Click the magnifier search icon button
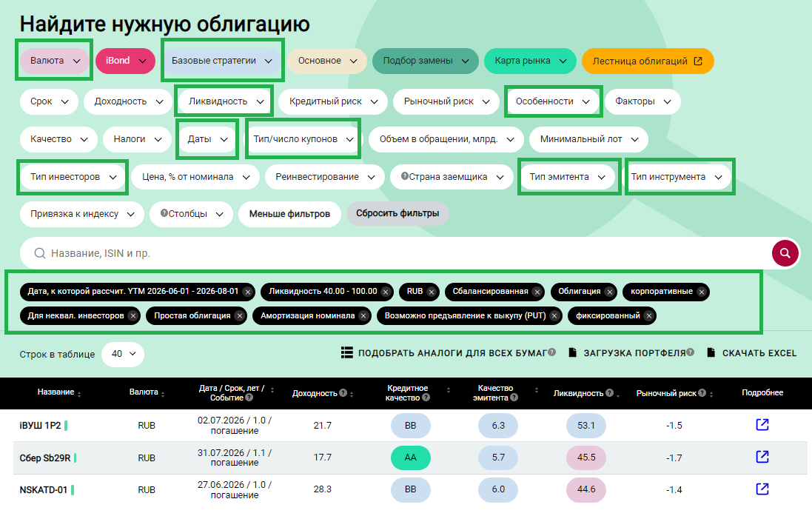The image size is (812, 516). click(785, 253)
